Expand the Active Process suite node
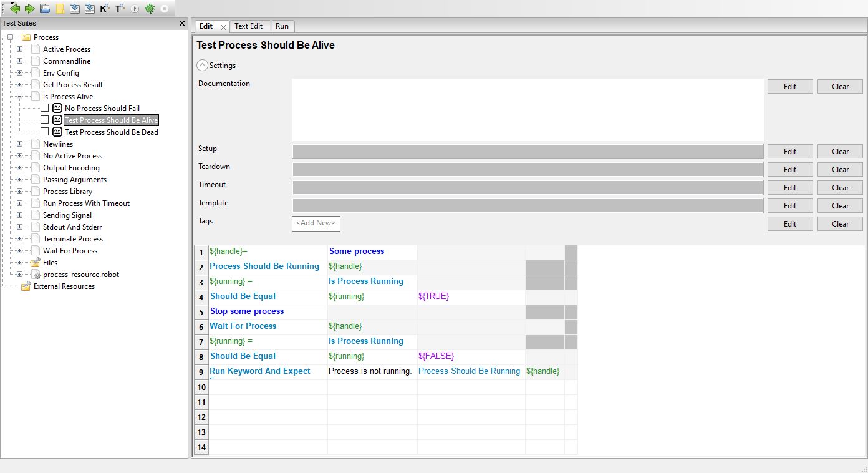The height and width of the screenshot is (473, 868). (19, 49)
